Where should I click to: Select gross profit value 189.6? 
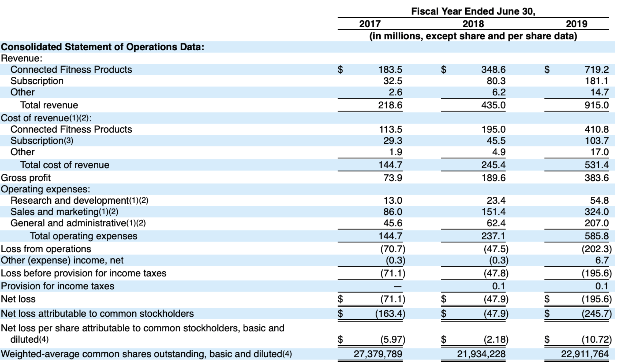coord(493,178)
